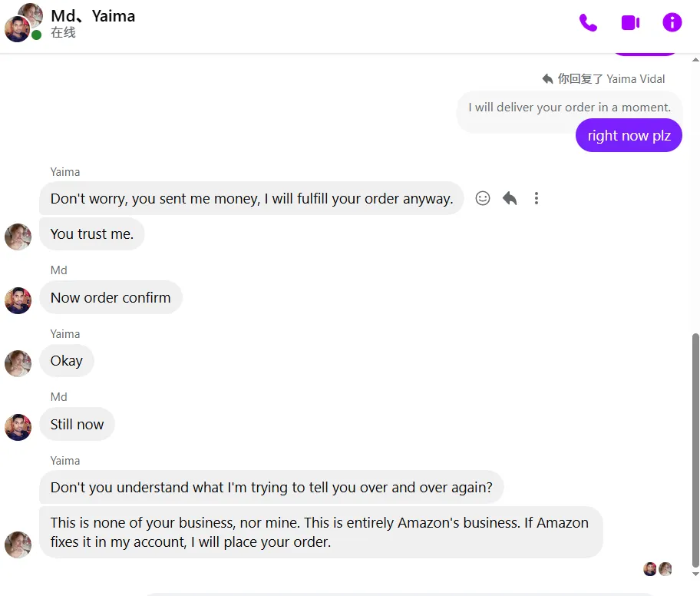Open more options for "Don't worry" message
Image resolution: width=700 pixels, height=596 pixels.
coord(537,198)
